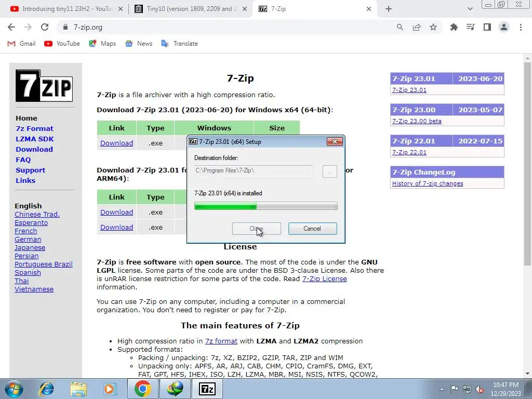Open the 7z format link in features
Screen dimensions: 532x399
point(221,341)
